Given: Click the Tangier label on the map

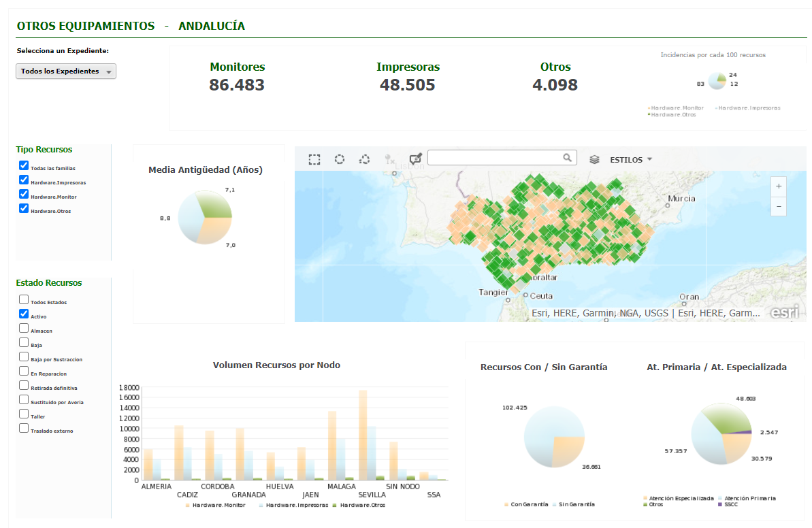Looking at the screenshot, I should point(493,293).
